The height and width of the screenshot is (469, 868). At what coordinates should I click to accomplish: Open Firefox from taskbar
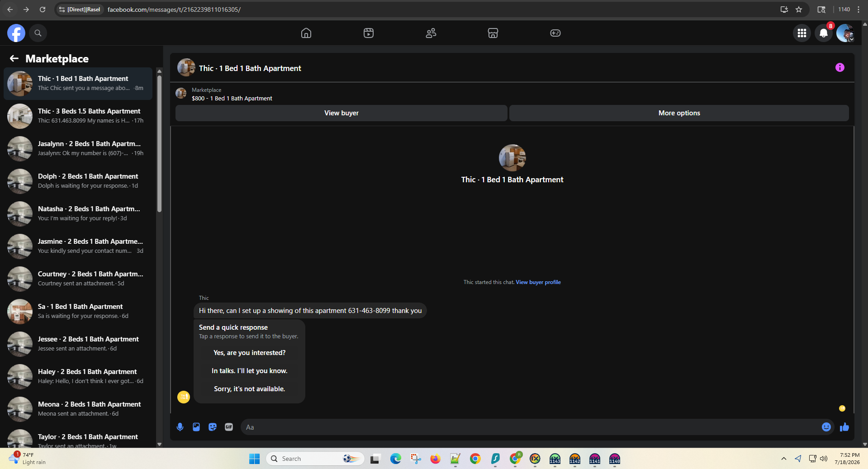click(436, 459)
